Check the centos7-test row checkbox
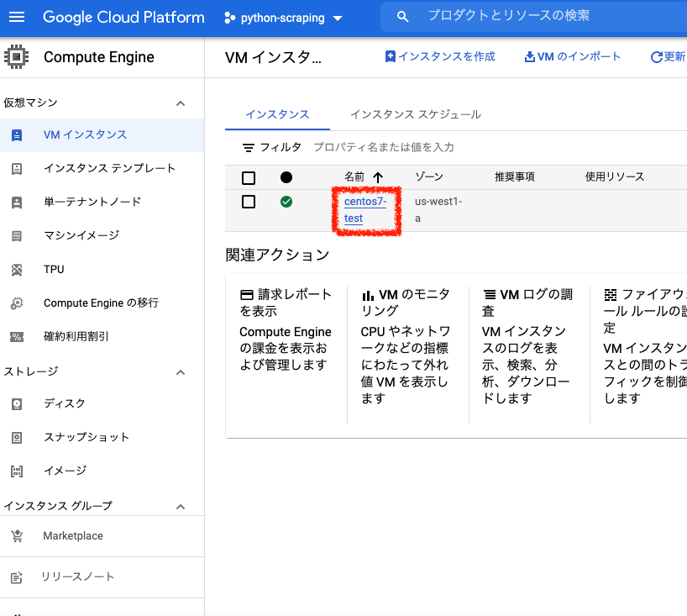 249,202
